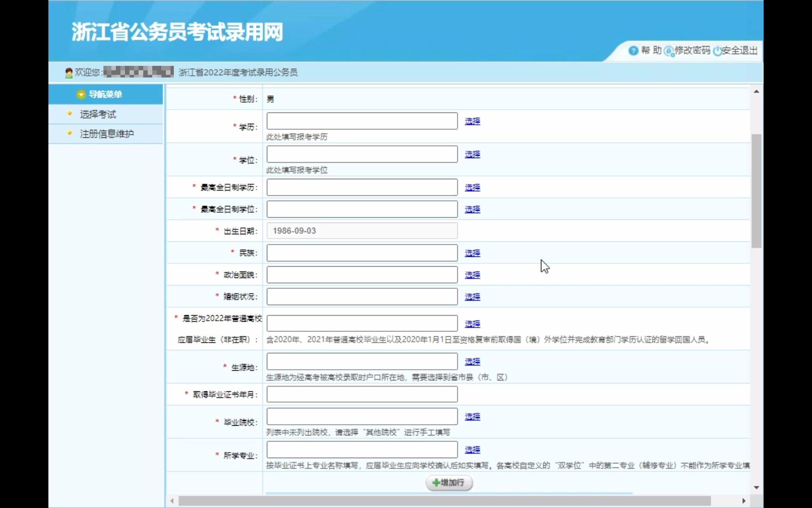Click the horizontal scrollbar right arrow
812x508 pixels.
(743, 501)
